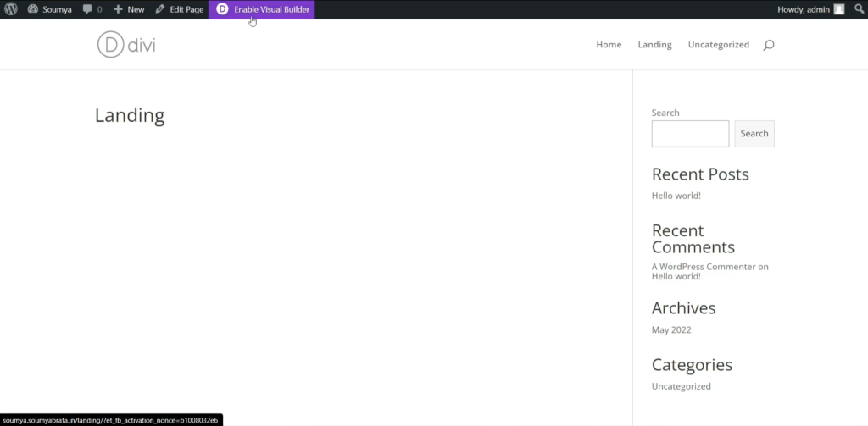Viewport: 868px width, 426px height.
Task: Click the Recent Posts heading
Action: pos(700,174)
